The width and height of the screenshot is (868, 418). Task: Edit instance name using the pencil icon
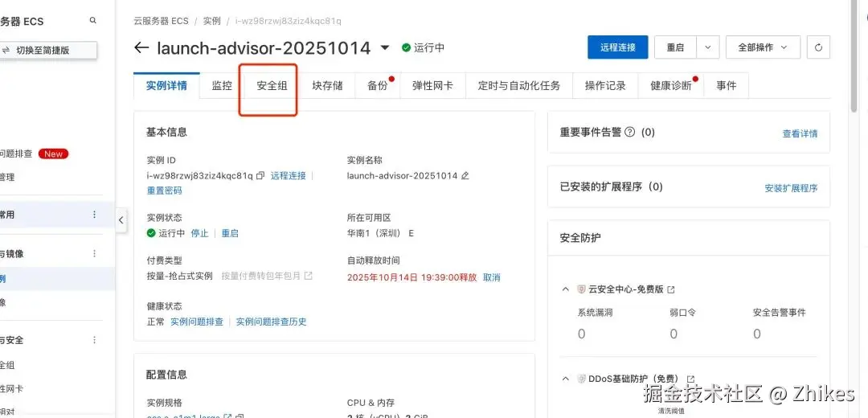pyautogui.click(x=465, y=176)
